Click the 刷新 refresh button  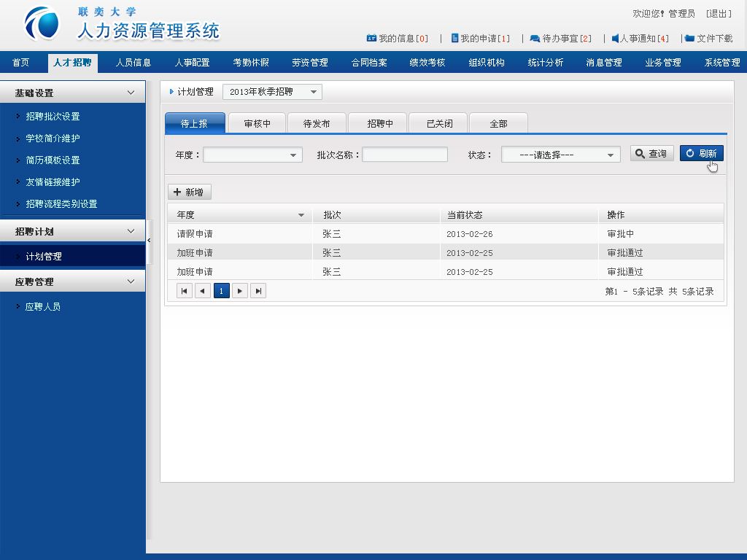701,153
